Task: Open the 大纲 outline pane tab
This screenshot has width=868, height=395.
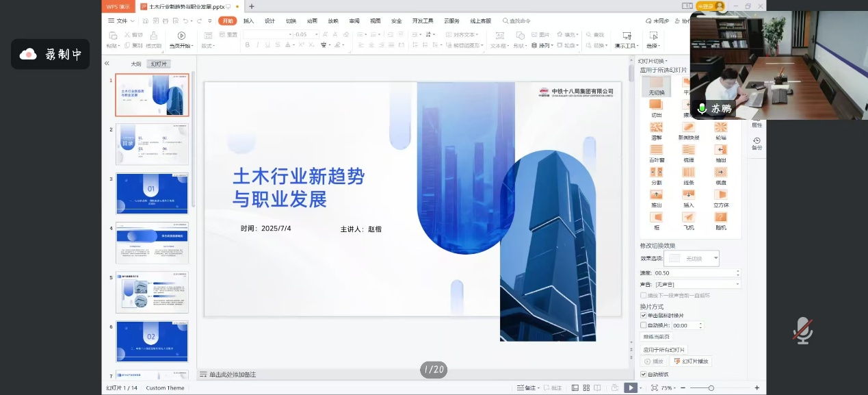Action: (x=136, y=64)
